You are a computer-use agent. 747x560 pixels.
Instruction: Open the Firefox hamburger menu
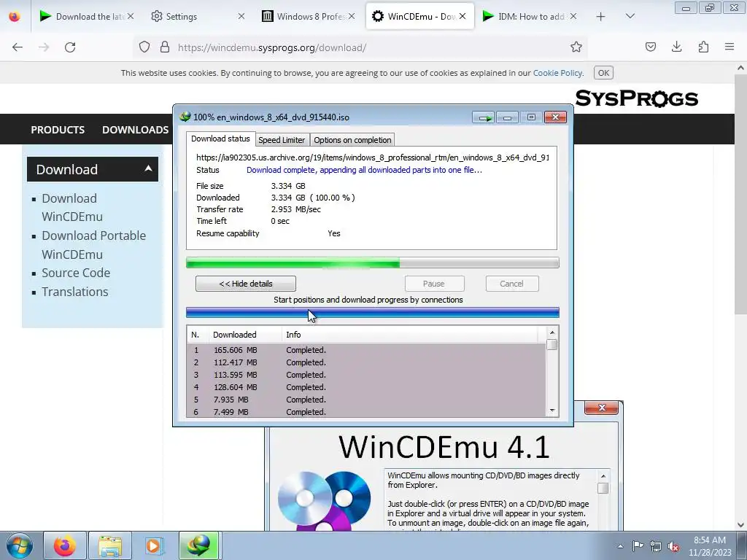pos(729,47)
